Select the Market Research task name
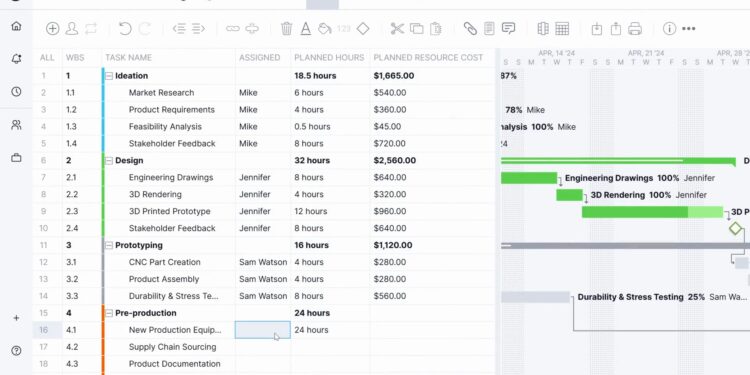 (161, 93)
